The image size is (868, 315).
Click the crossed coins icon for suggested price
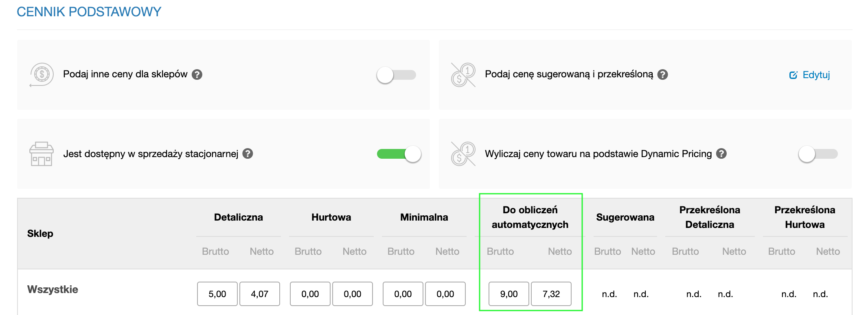tap(463, 75)
